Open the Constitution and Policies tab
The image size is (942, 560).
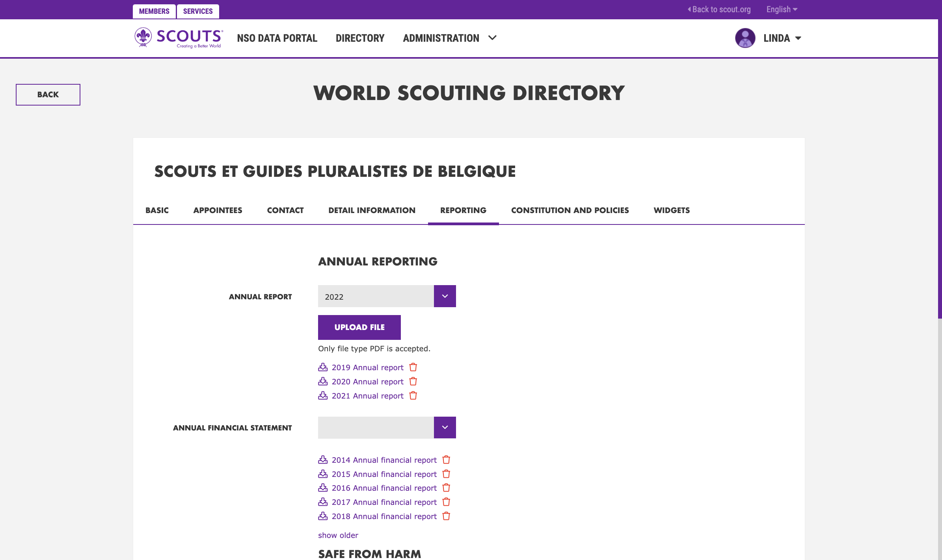(x=570, y=210)
